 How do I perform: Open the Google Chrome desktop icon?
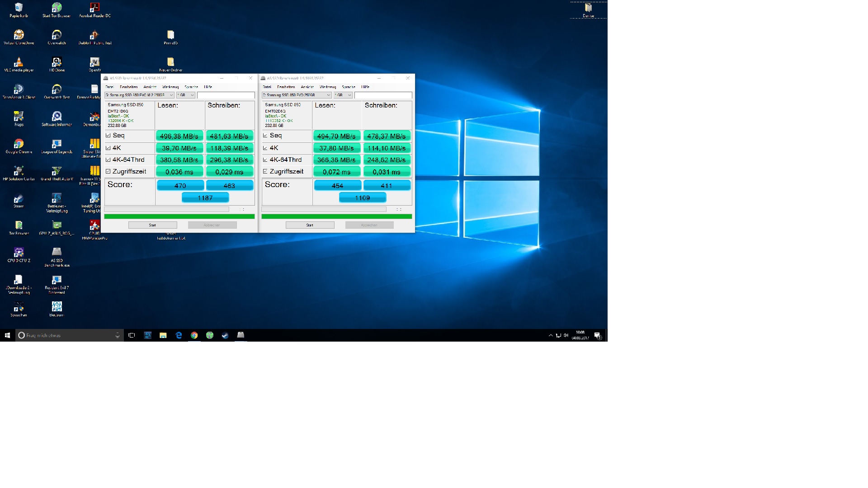click(x=19, y=144)
